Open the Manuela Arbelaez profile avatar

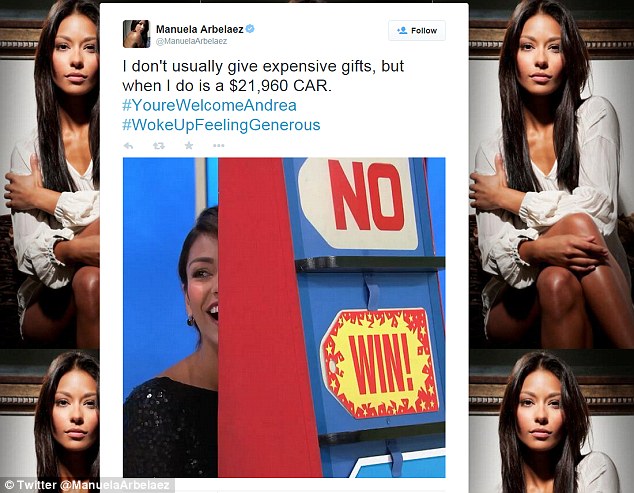click(137, 34)
